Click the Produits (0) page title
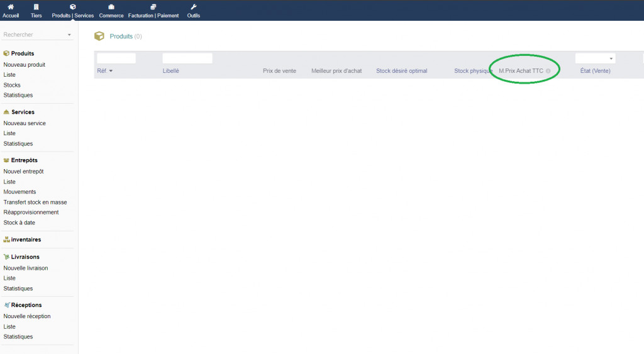This screenshot has height=354, width=644. click(x=126, y=36)
